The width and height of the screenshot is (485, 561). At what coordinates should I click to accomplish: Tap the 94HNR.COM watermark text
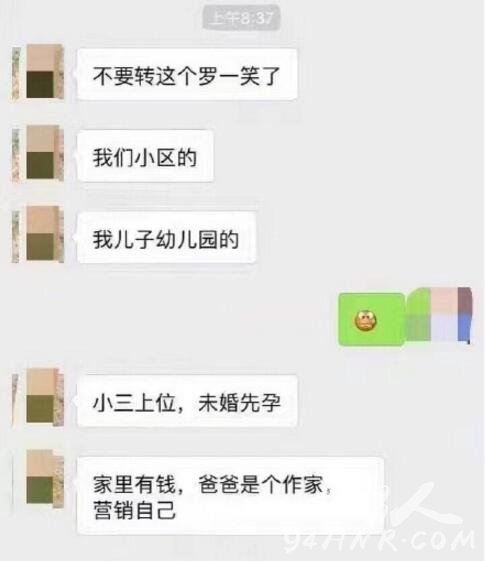[381, 540]
